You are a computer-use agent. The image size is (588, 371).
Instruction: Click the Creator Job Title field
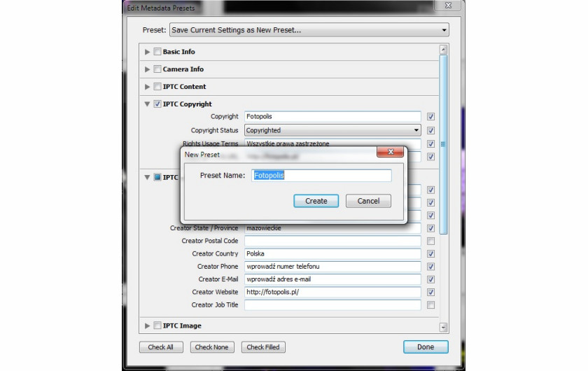point(332,304)
